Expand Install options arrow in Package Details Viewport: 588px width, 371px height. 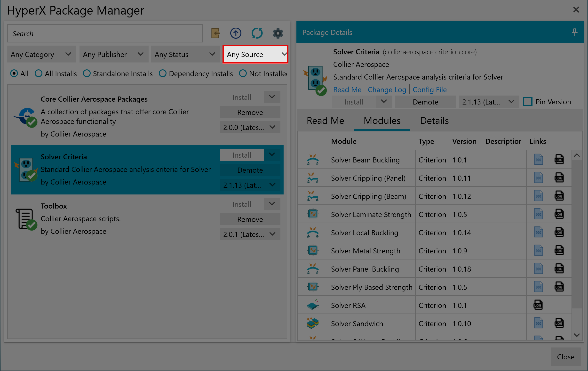point(384,102)
